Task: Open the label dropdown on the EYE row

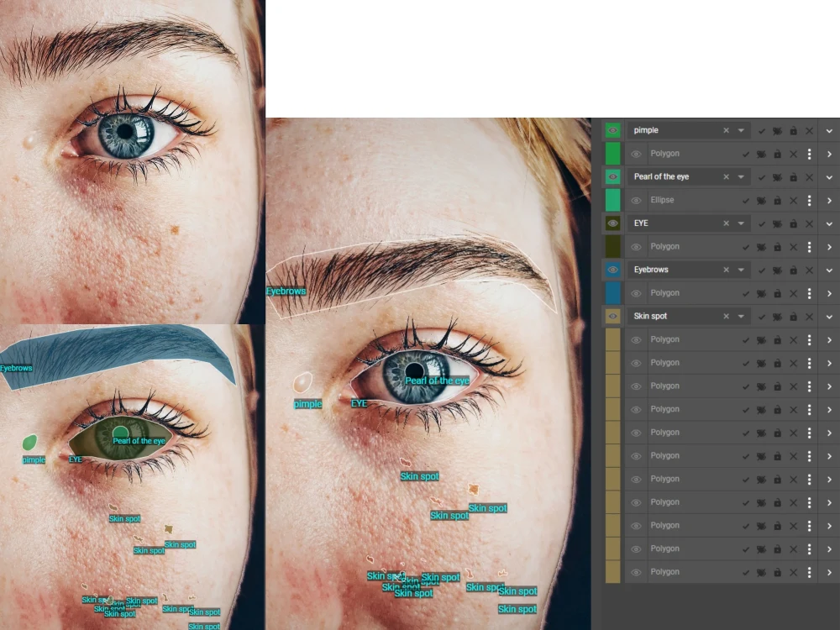Action: coord(741,223)
